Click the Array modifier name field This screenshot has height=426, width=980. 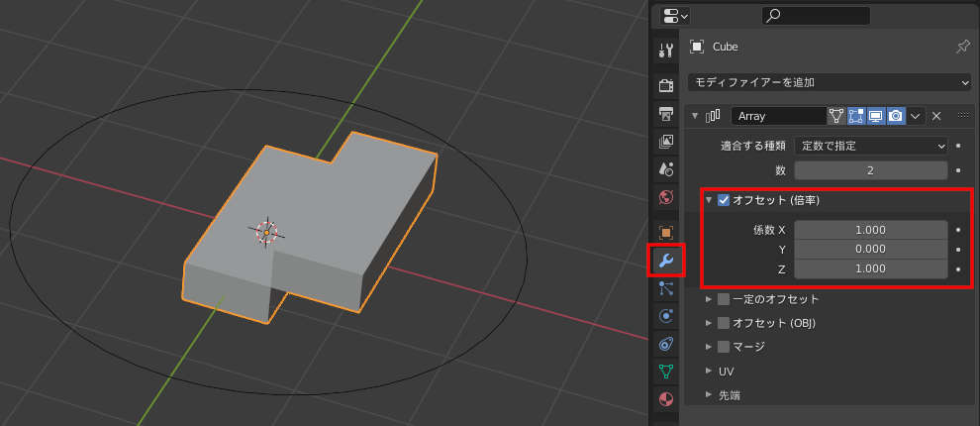coord(779,116)
